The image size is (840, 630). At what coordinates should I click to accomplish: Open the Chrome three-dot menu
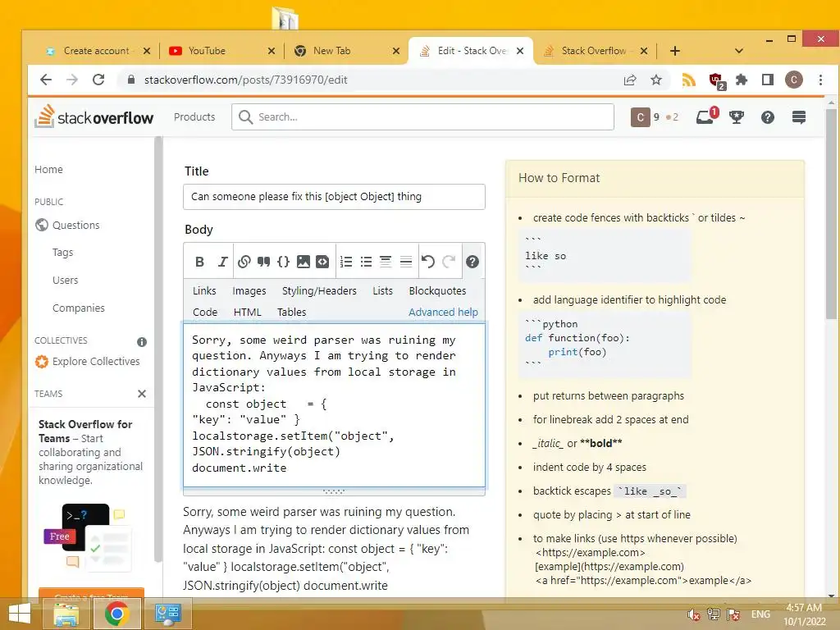(820, 80)
